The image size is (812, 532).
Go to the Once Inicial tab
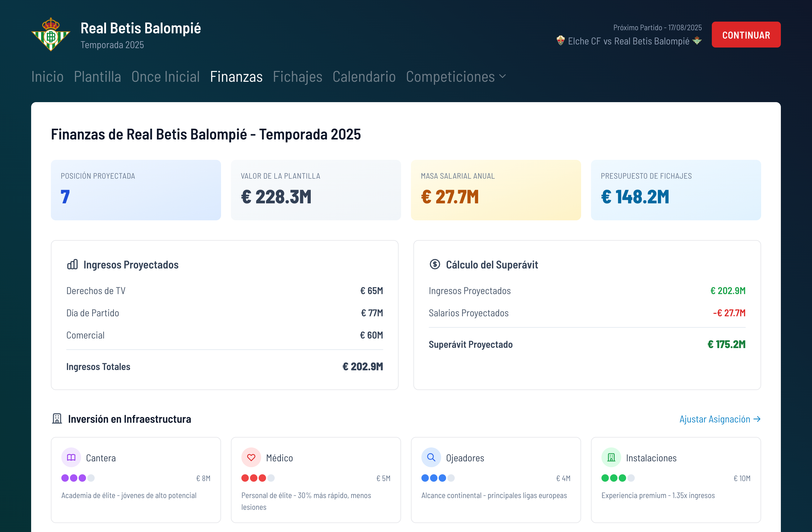(166, 77)
